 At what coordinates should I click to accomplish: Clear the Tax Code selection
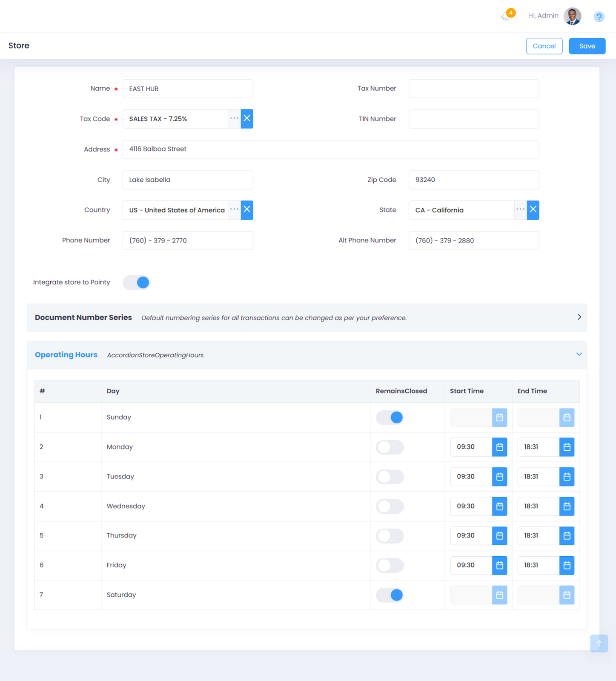tap(247, 119)
